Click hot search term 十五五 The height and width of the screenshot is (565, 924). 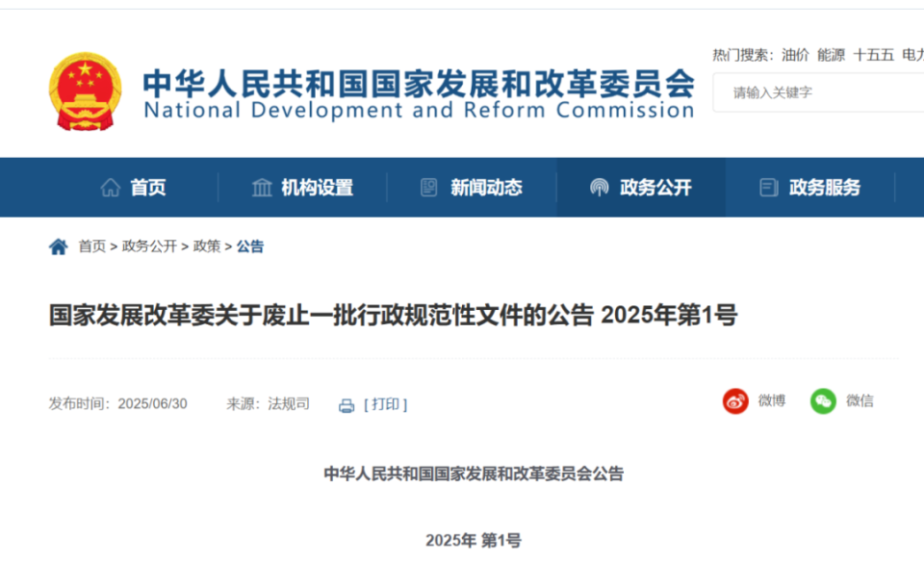coord(873,56)
